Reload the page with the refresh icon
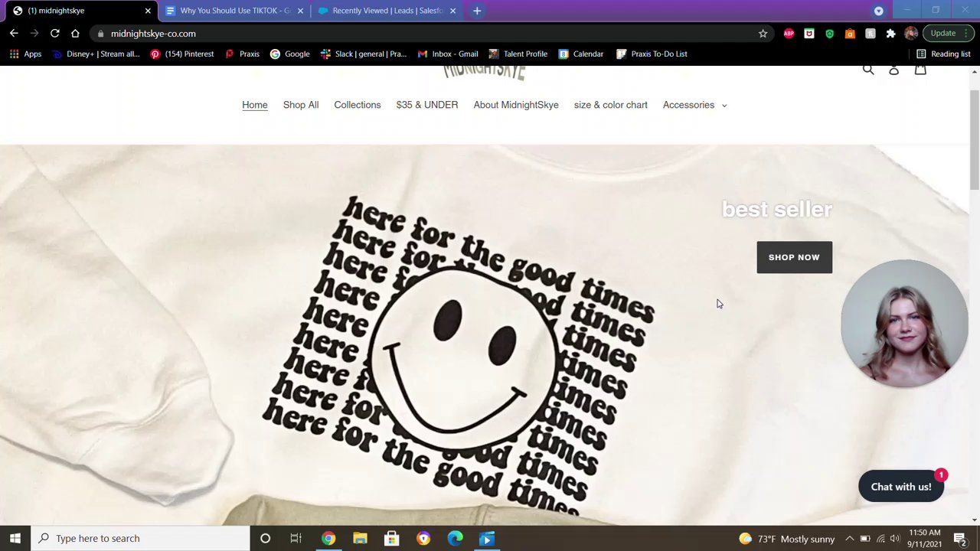 point(55,34)
